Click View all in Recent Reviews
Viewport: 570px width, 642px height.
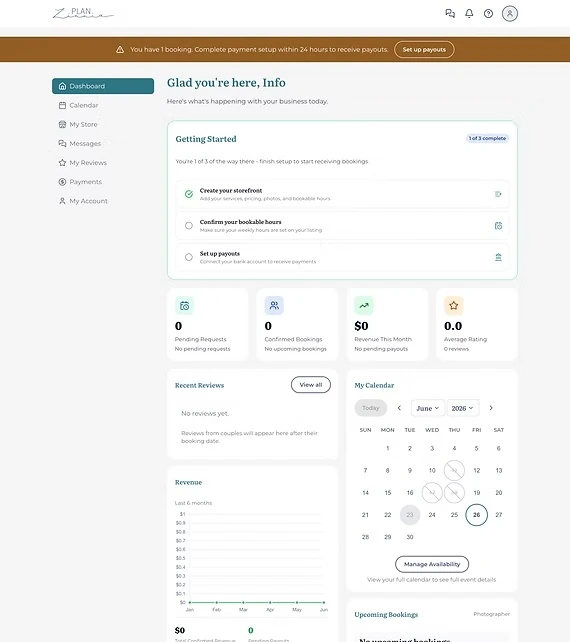pyautogui.click(x=311, y=385)
